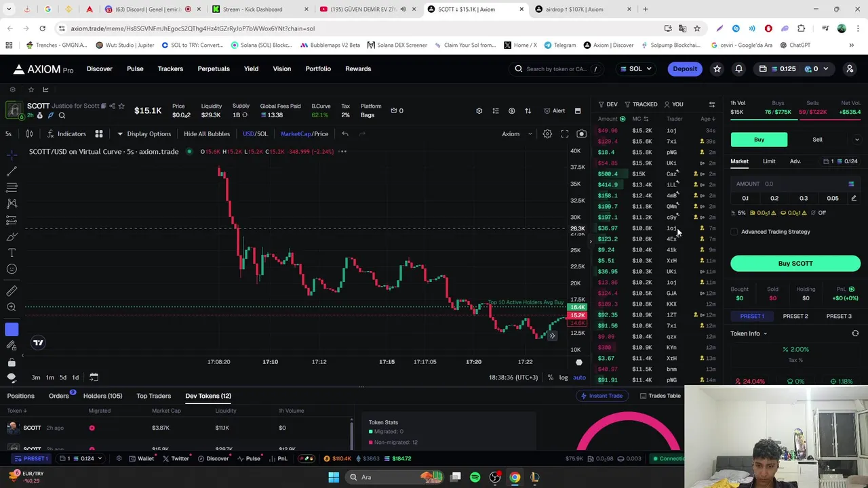Collapse the Token Info section
Image resolution: width=868 pixels, height=488 pixels.
coord(749,333)
